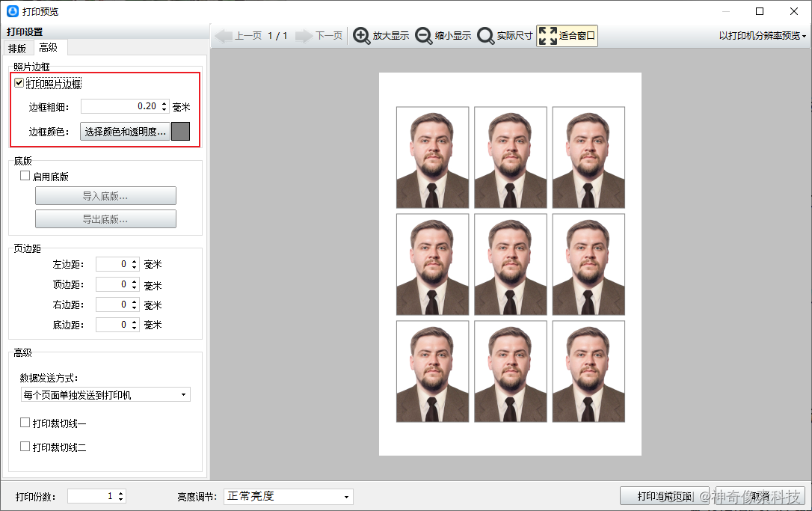Close the 打印预览 window
Viewport: 812px width, 511px height.
(794, 11)
